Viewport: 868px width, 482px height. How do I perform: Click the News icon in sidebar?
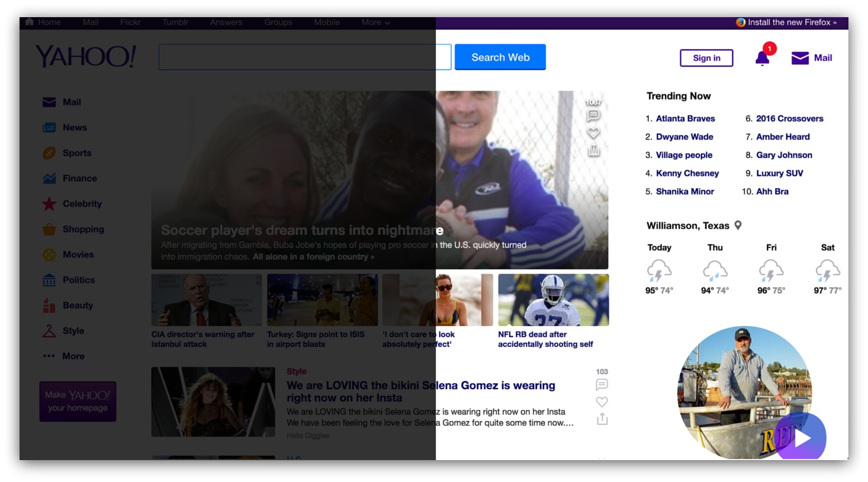[49, 128]
